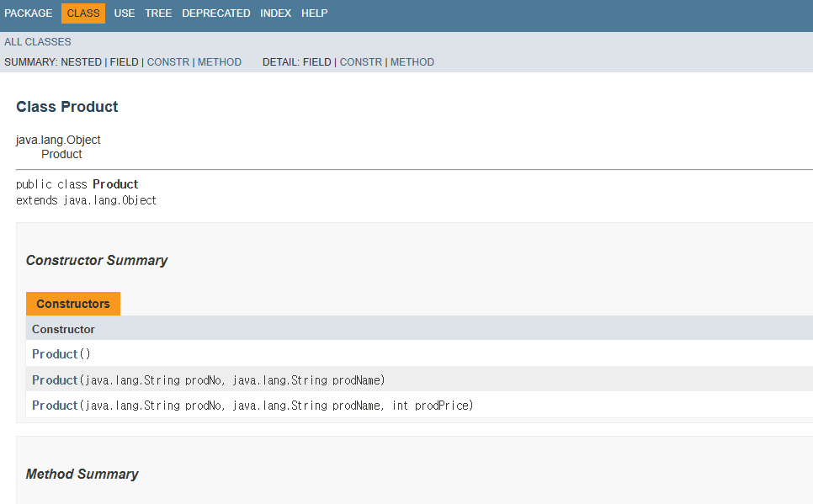The width and height of the screenshot is (813, 504).
Task: Click the Class Product heading
Action: point(66,107)
